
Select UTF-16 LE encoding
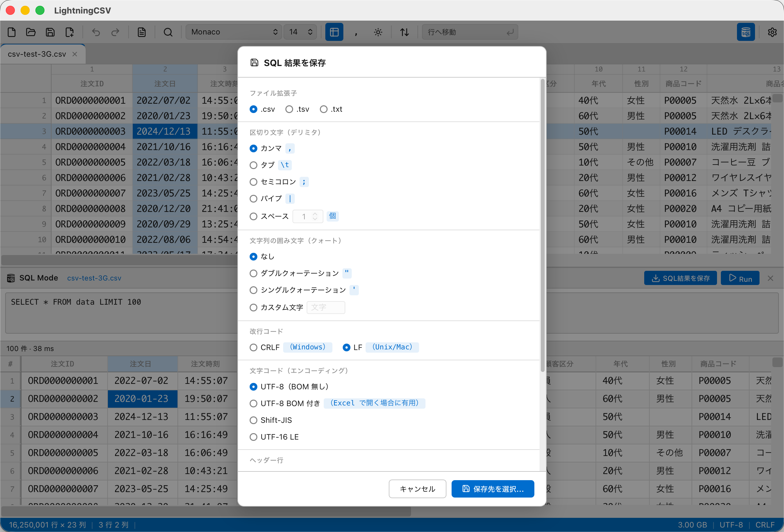[x=274, y=437]
